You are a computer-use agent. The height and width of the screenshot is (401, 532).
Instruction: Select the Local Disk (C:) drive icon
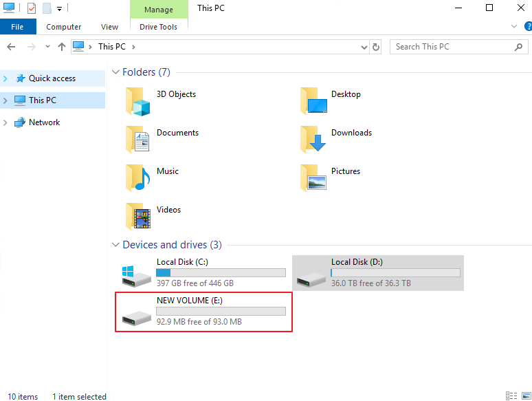point(136,276)
